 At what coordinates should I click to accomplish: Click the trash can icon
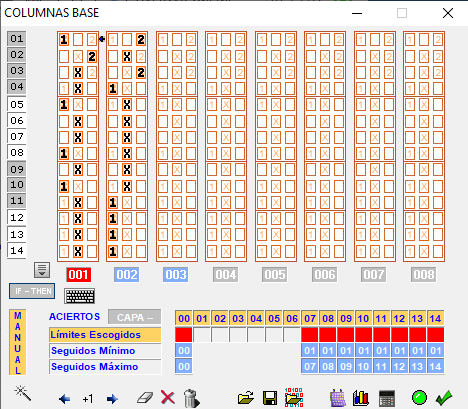coord(191,398)
